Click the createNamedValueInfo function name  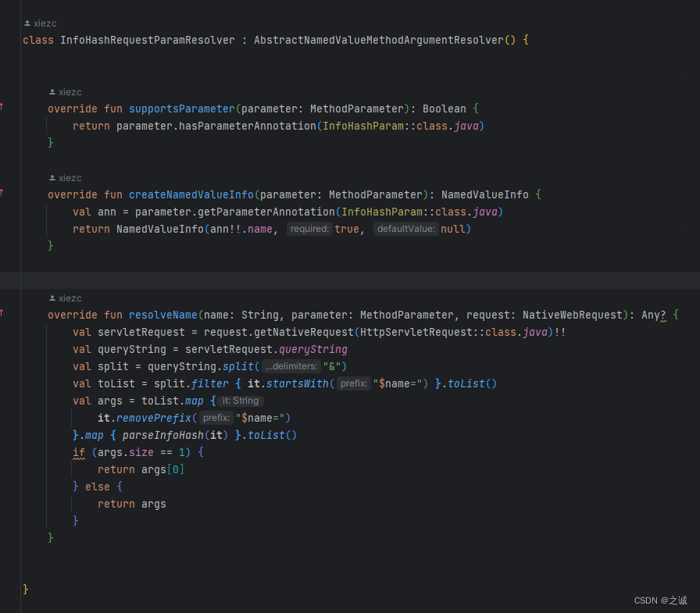click(x=191, y=195)
